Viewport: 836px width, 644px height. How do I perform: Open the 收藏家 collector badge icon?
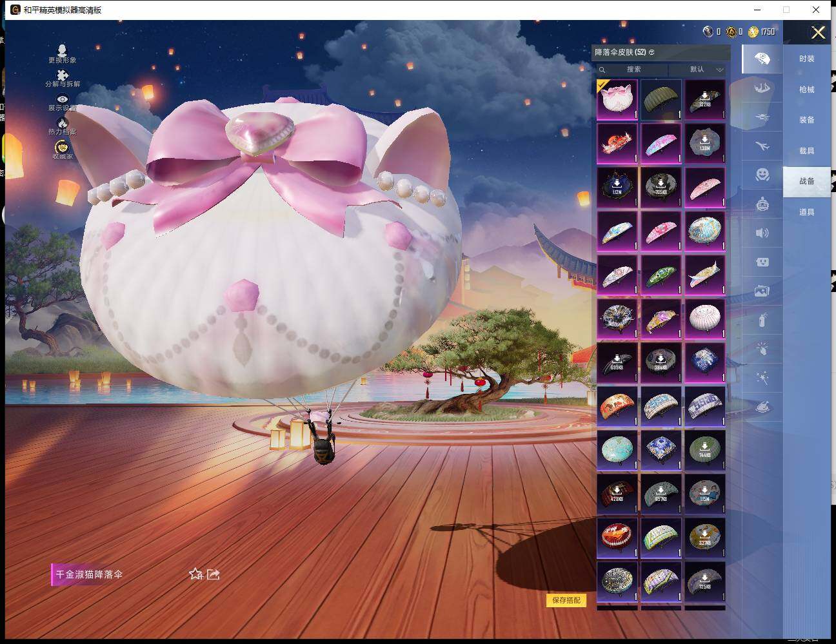click(x=62, y=148)
